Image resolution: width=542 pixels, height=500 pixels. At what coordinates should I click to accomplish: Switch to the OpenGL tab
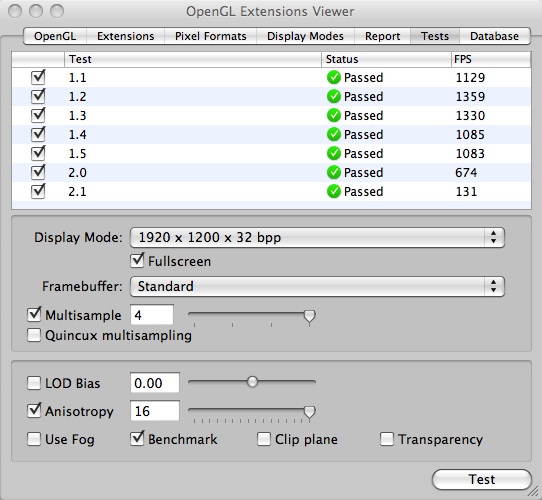tap(55, 36)
